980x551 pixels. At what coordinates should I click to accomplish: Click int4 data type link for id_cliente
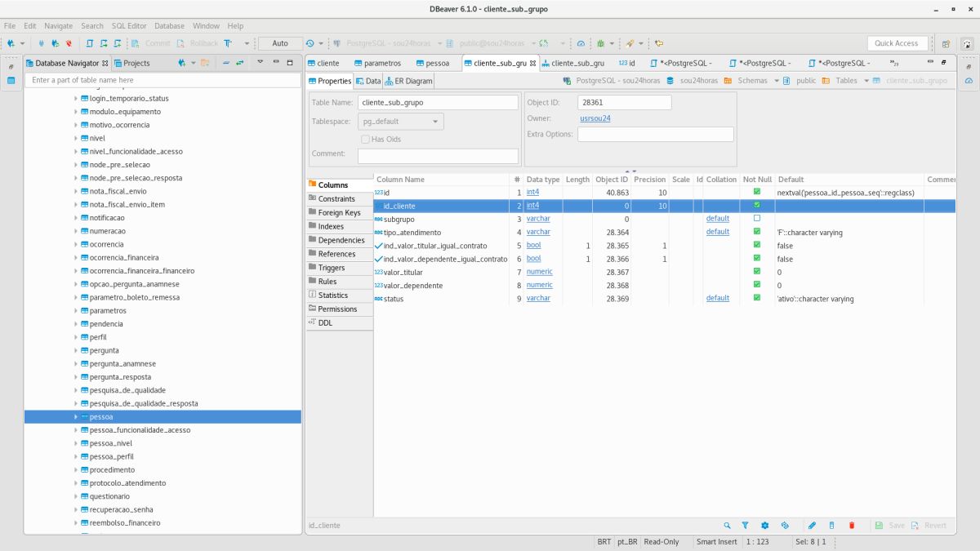532,206
